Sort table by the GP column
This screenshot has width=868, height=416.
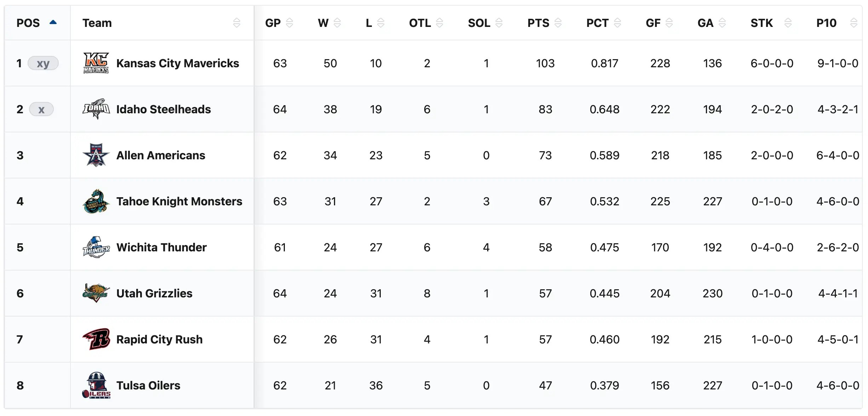click(289, 23)
